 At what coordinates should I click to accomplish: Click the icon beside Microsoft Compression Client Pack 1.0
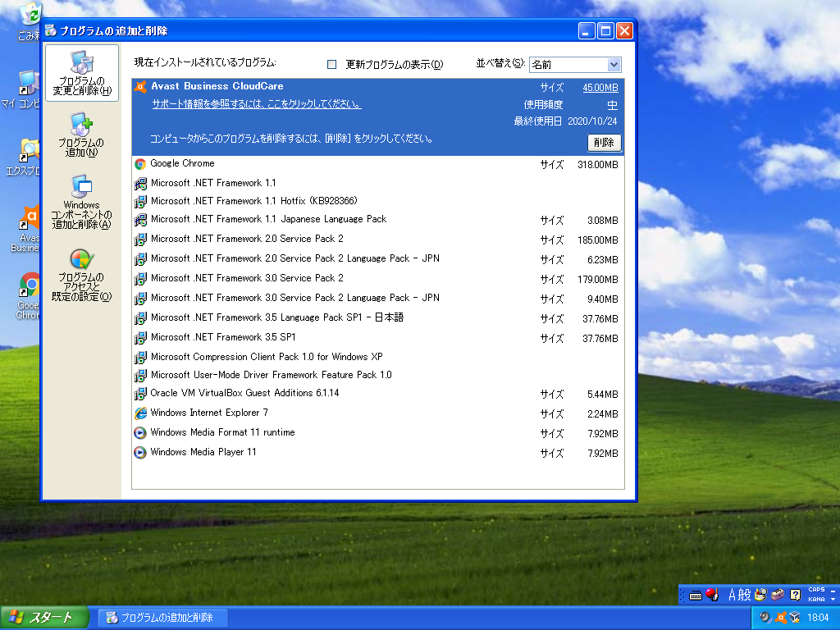(x=140, y=358)
